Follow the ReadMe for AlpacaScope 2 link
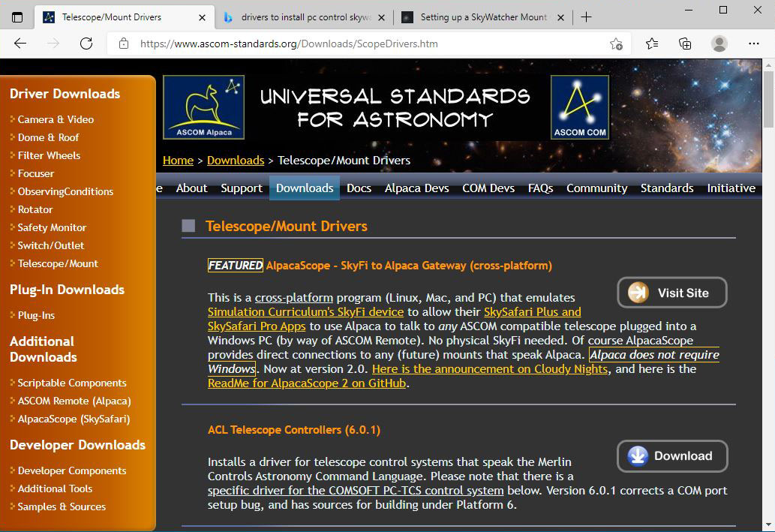The height and width of the screenshot is (532, 775). click(307, 383)
